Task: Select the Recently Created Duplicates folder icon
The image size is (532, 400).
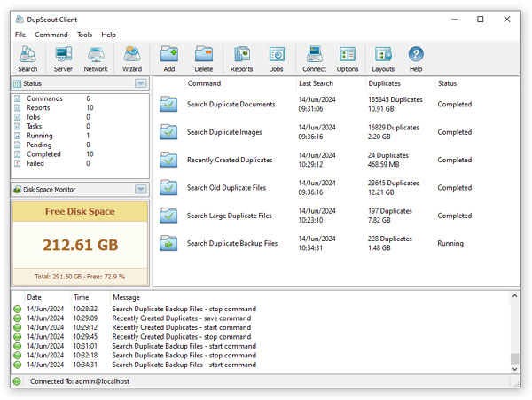Action: pyautogui.click(x=168, y=160)
